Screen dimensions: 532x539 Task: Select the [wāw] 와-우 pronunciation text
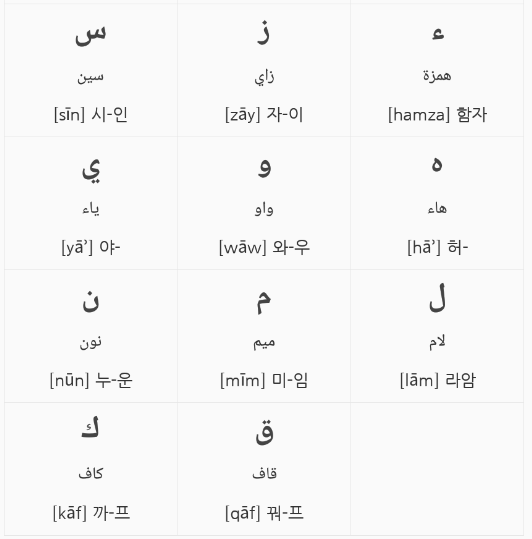[264, 247]
